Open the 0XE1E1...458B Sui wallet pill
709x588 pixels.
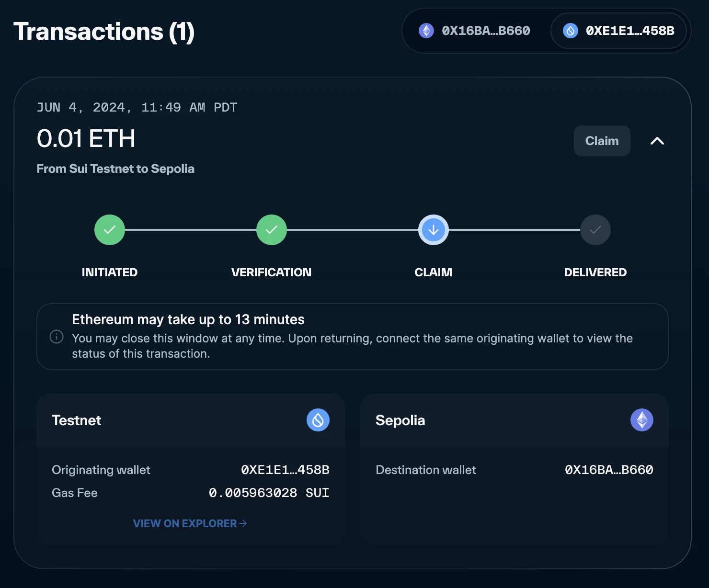pyautogui.click(x=619, y=31)
